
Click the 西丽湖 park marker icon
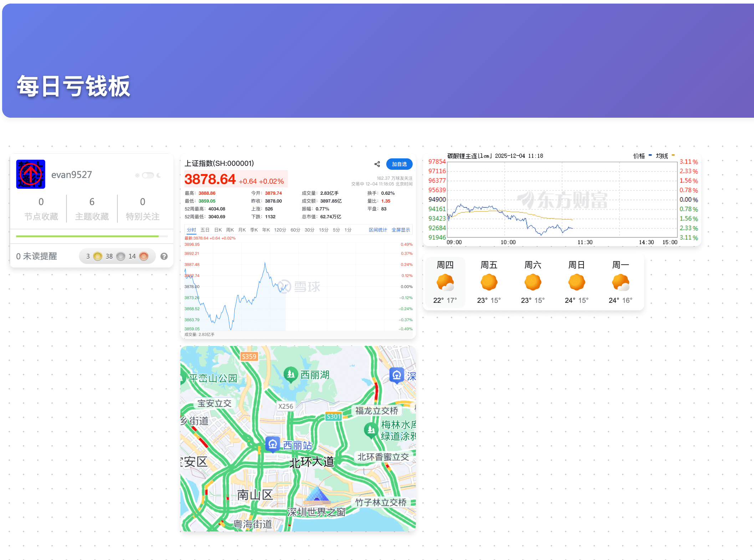click(x=291, y=374)
